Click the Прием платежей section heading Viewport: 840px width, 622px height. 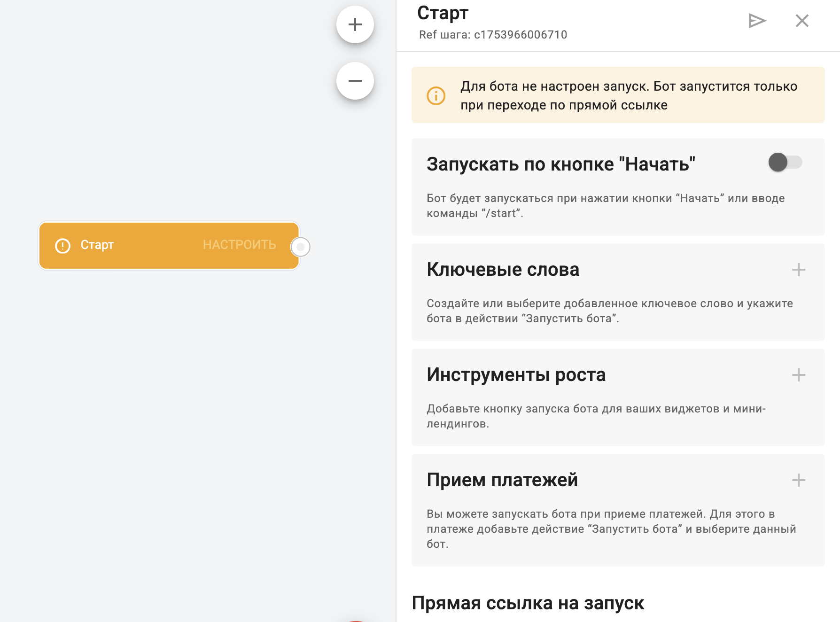tap(502, 480)
